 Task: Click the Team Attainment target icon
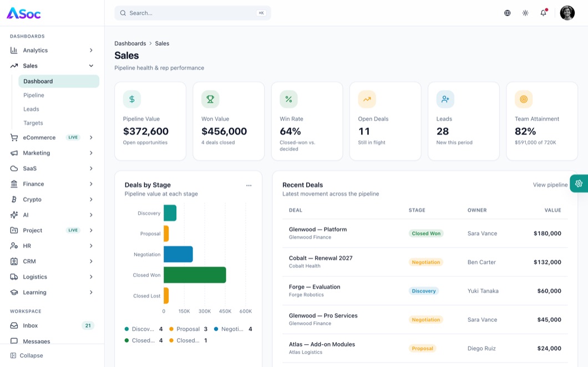tap(524, 99)
